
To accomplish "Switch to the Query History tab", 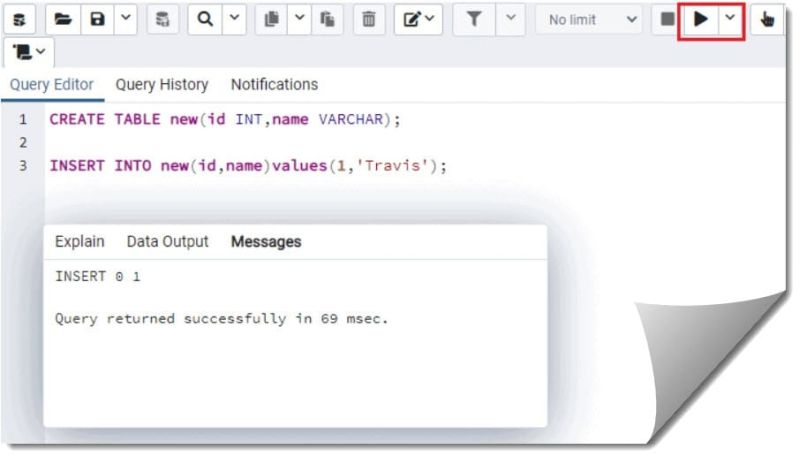I will (x=162, y=85).
